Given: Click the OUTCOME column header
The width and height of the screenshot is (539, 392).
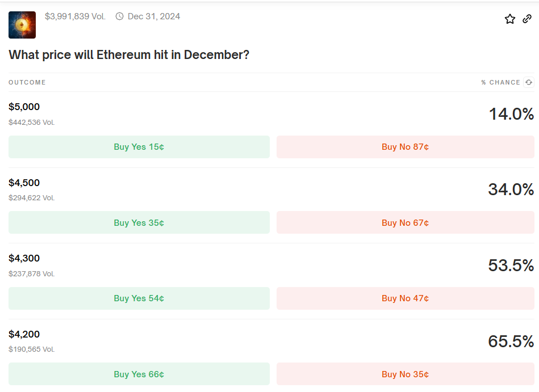Looking at the screenshot, I should point(27,82).
